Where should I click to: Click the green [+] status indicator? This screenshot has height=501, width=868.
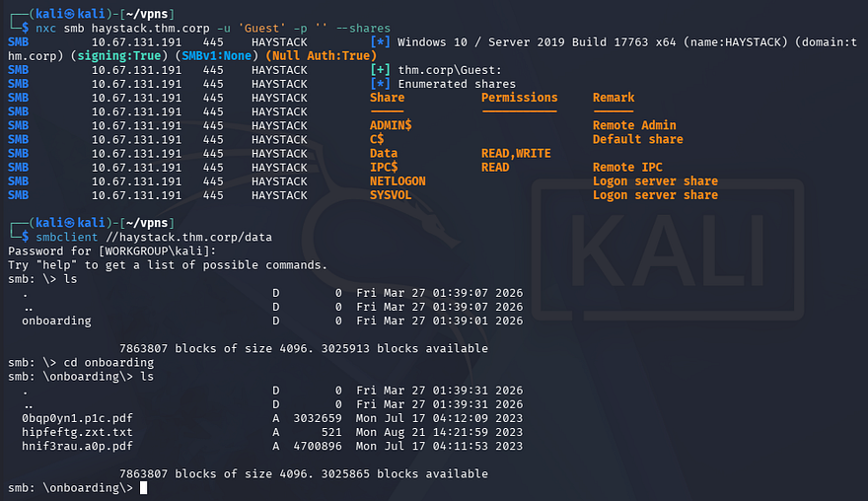380,70
